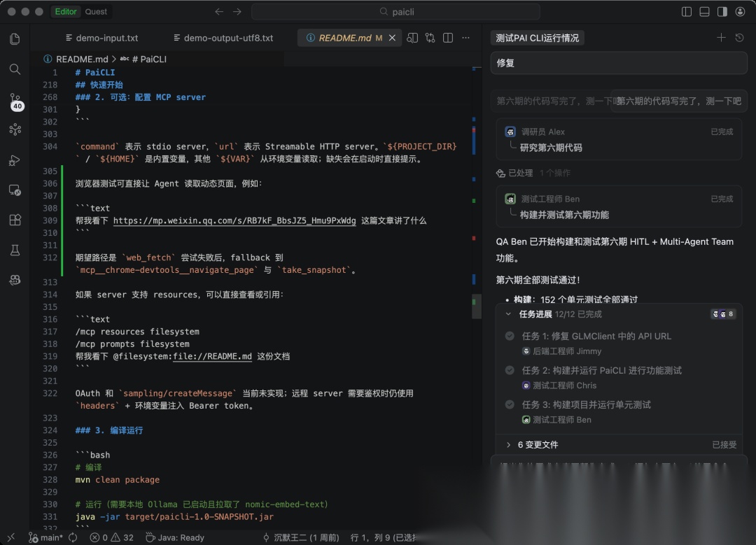This screenshot has height=545, width=756.
Task: Collapse the 任务进展 section chevron
Action: tap(508, 314)
